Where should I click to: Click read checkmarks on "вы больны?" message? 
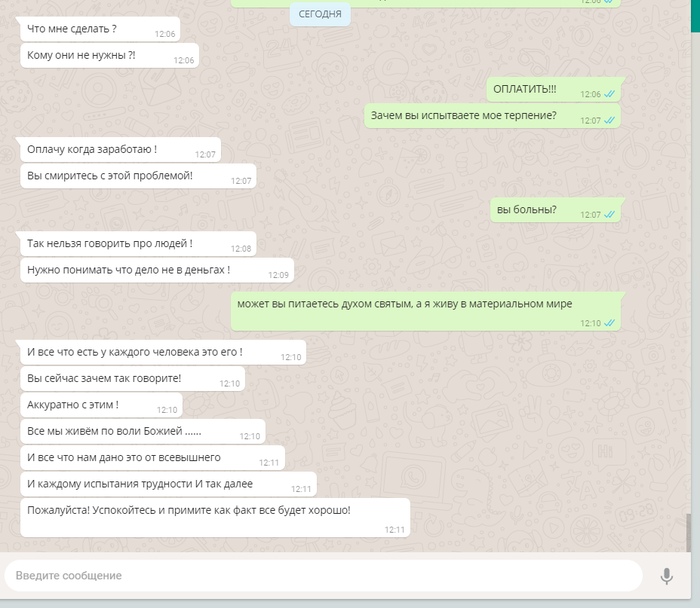coord(609,215)
